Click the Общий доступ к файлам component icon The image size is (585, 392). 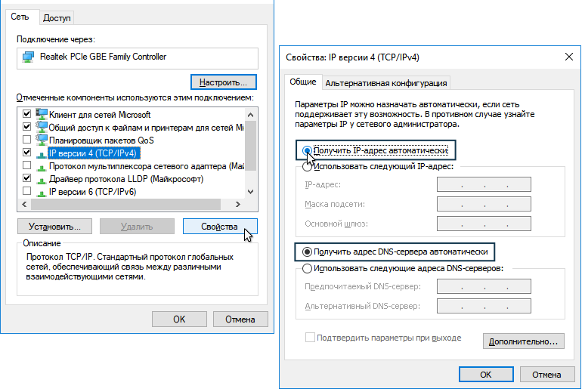click(42, 127)
